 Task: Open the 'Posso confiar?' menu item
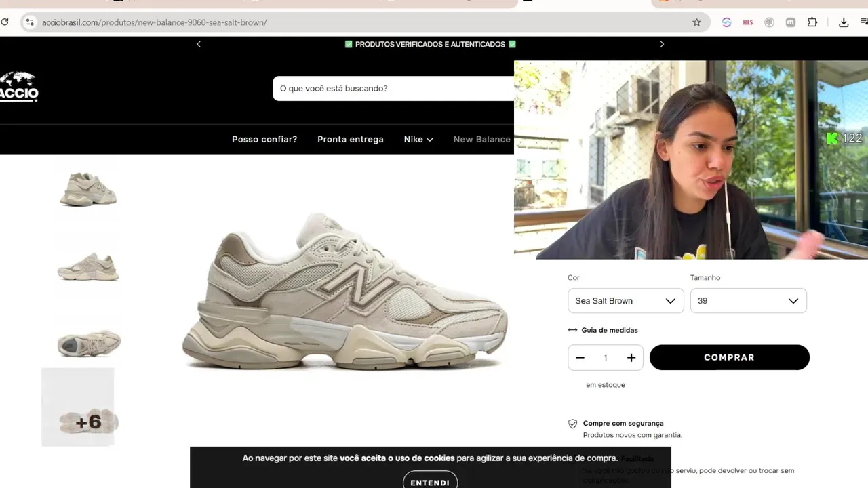click(x=264, y=139)
